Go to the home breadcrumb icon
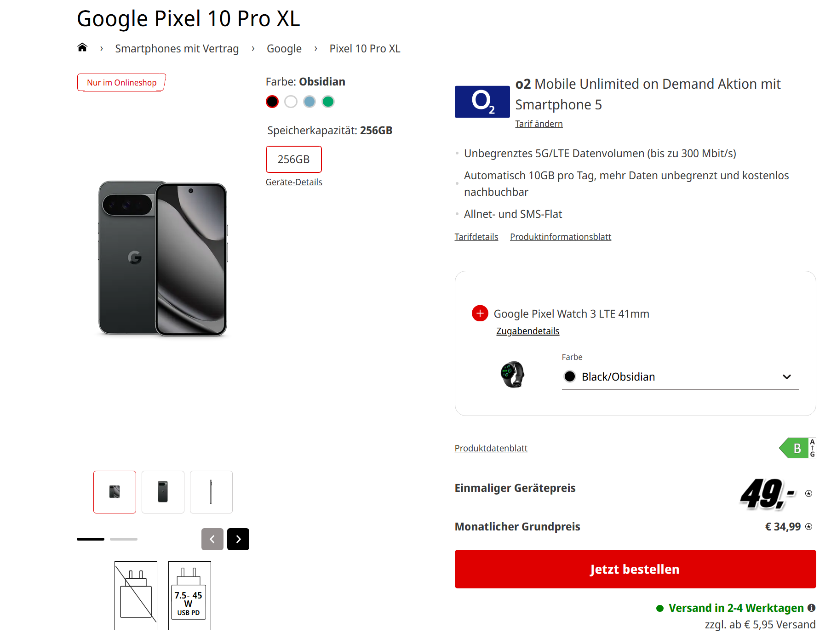The width and height of the screenshot is (831, 644). [x=82, y=47]
